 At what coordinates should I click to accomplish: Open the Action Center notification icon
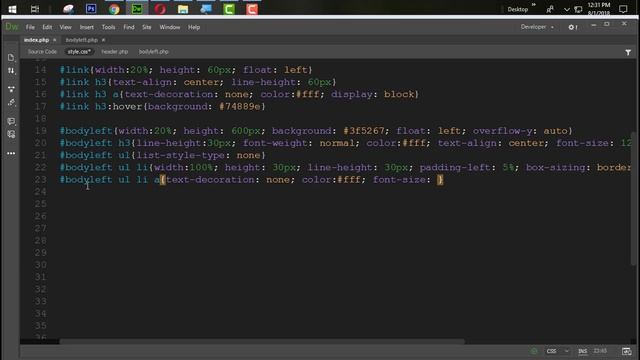click(623, 9)
